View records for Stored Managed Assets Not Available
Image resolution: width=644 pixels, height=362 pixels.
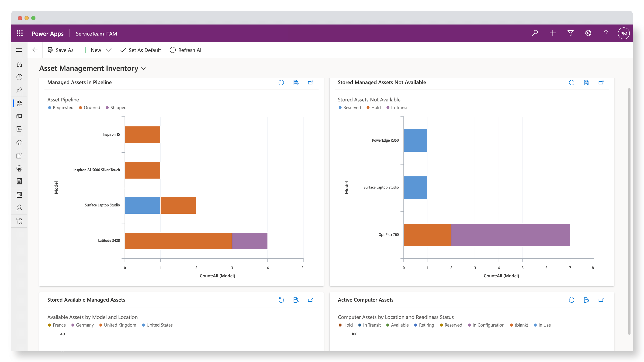point(586,83)
